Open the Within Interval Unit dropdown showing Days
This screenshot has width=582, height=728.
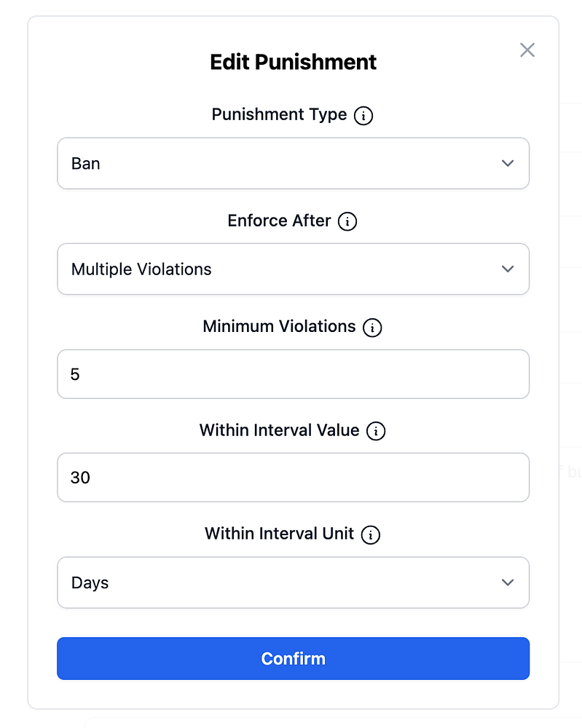[293, 582]
